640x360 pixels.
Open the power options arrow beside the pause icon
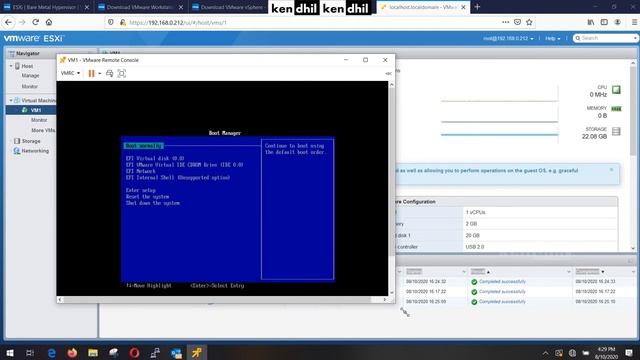[100, 73]
